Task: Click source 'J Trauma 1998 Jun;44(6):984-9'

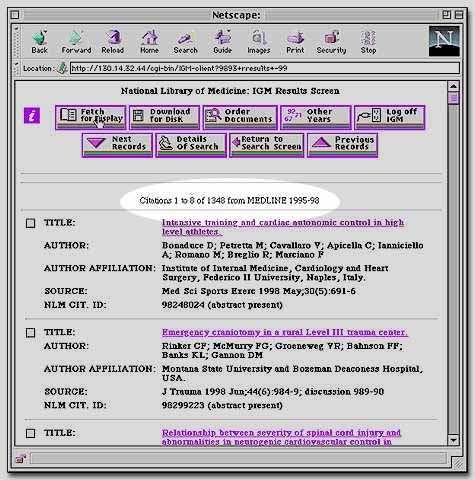Action: (273, 392)
